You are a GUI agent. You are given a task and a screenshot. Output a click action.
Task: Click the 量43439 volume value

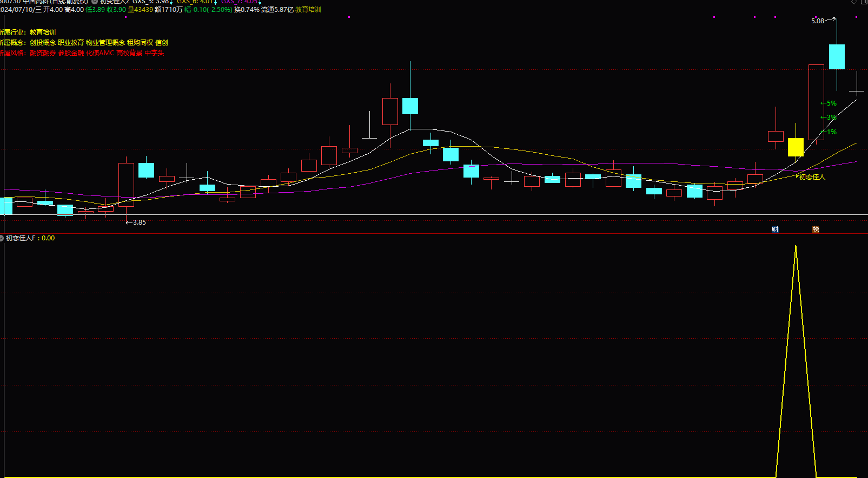coord(140,10)
